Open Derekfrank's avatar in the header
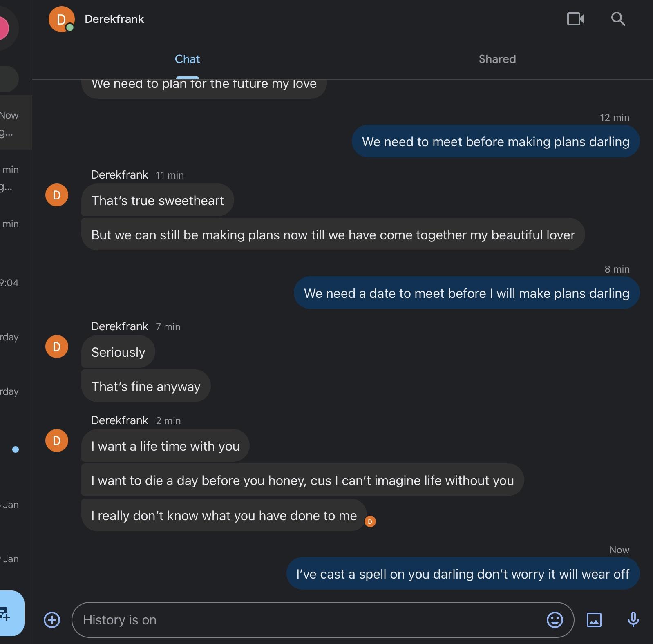 pos(61,19)
